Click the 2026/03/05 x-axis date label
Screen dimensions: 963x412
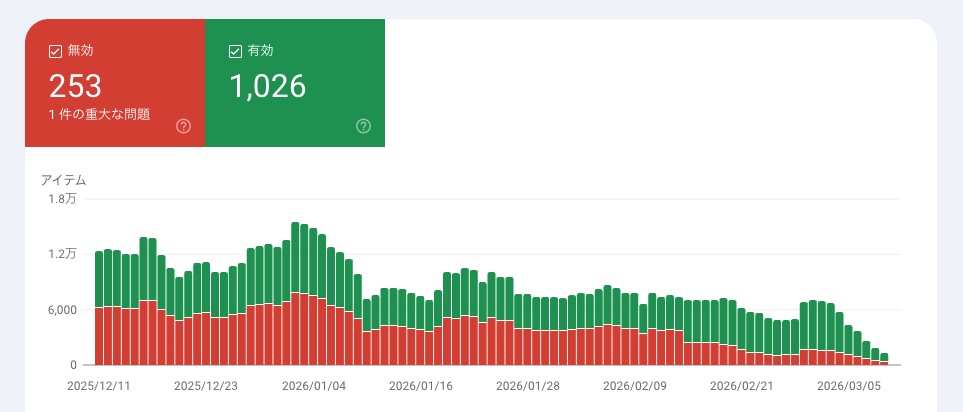pos(847,384)
